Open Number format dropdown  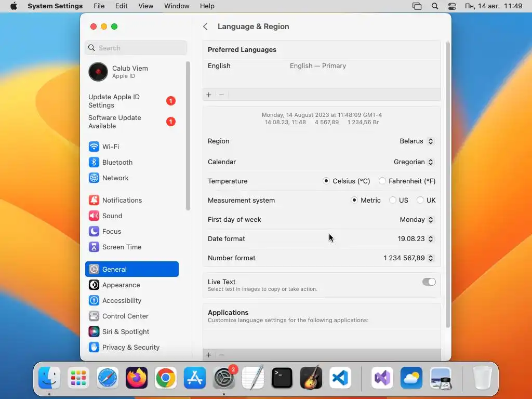pos(409,258)
